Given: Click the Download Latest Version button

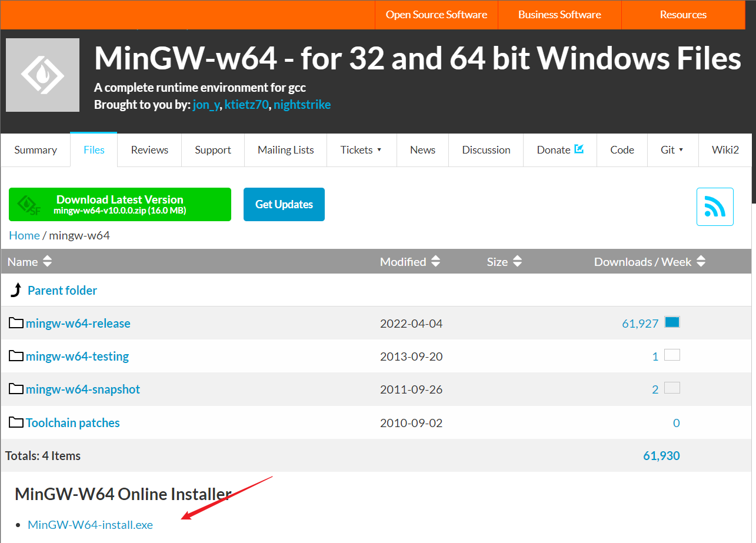Looking at the screenshot, I should coord(120,204).
